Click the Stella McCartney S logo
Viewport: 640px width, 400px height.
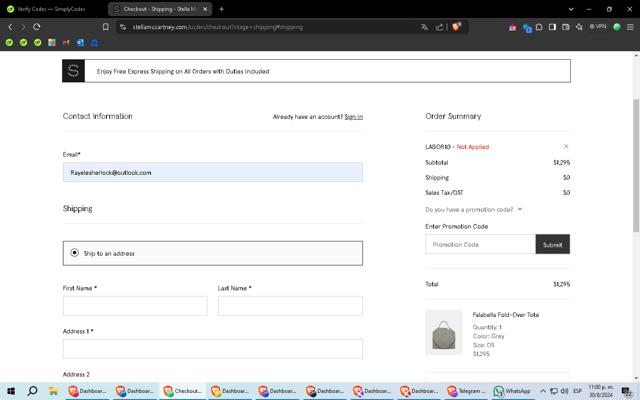[73, 71]
